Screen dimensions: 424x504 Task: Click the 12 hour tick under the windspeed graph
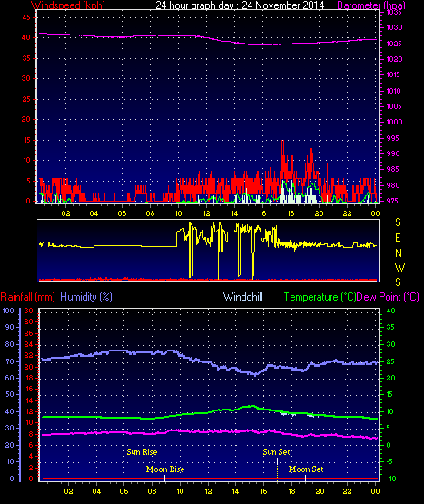point(206,213)
